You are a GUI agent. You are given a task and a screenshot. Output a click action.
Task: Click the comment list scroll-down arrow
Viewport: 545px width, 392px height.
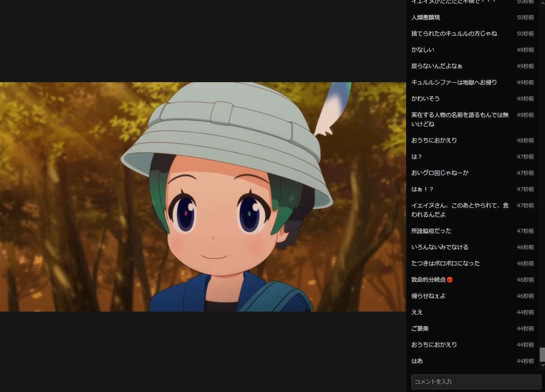[542, 365]
